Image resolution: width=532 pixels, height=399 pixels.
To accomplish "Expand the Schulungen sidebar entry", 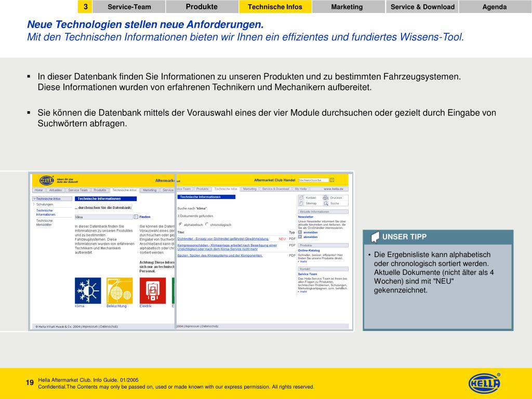I will (x=45, y=205).
